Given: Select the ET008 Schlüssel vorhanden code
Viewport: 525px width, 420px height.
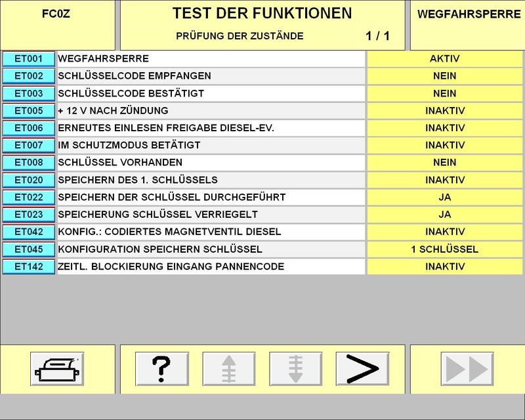Looking at the screenshot, I should point(29,162).
